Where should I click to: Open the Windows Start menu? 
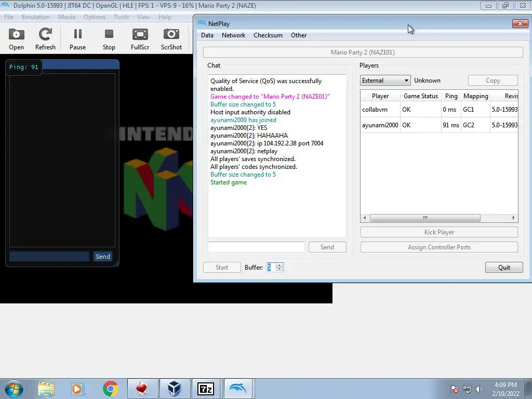point(14,389)
